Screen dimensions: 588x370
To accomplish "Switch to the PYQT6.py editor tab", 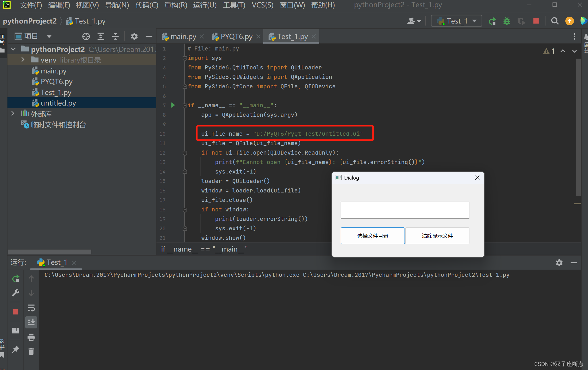I will 236,37.
